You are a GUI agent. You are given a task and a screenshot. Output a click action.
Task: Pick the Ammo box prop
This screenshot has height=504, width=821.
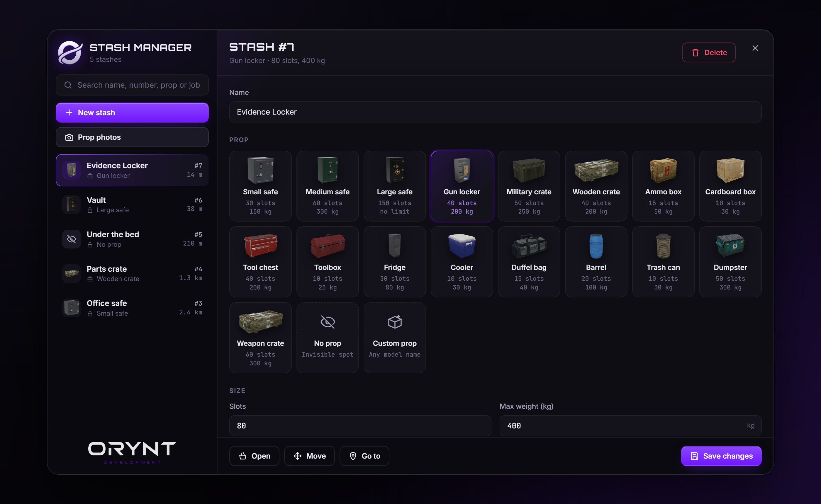click(663, 186)
